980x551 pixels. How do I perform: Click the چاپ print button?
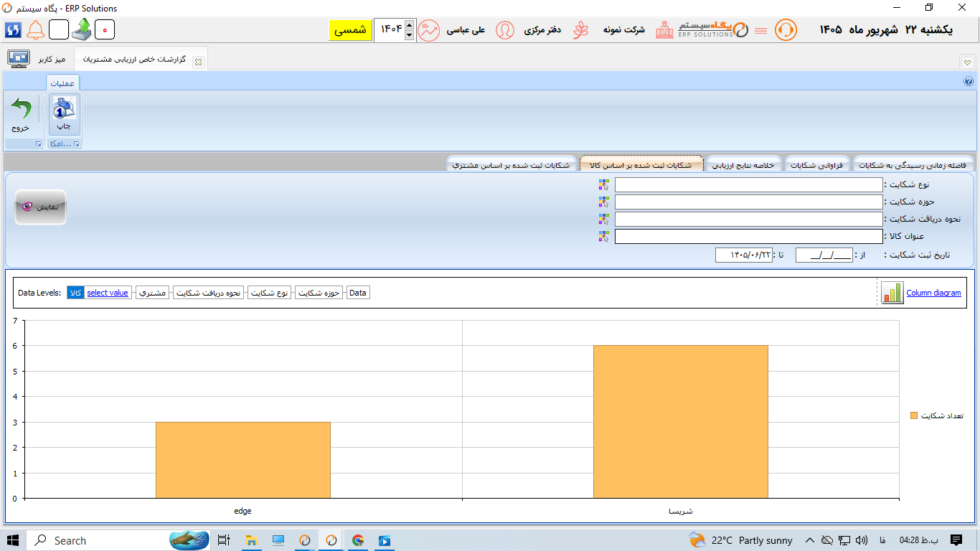(64, 115)
